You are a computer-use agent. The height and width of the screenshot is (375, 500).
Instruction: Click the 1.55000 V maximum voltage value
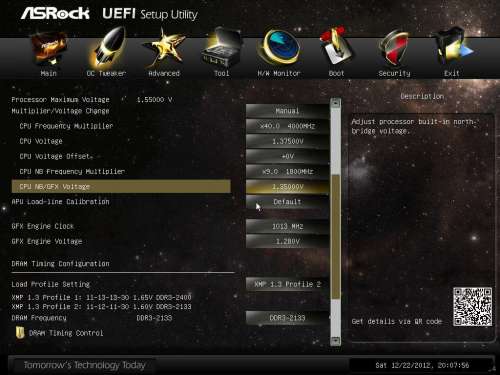(x=155, y=100)
